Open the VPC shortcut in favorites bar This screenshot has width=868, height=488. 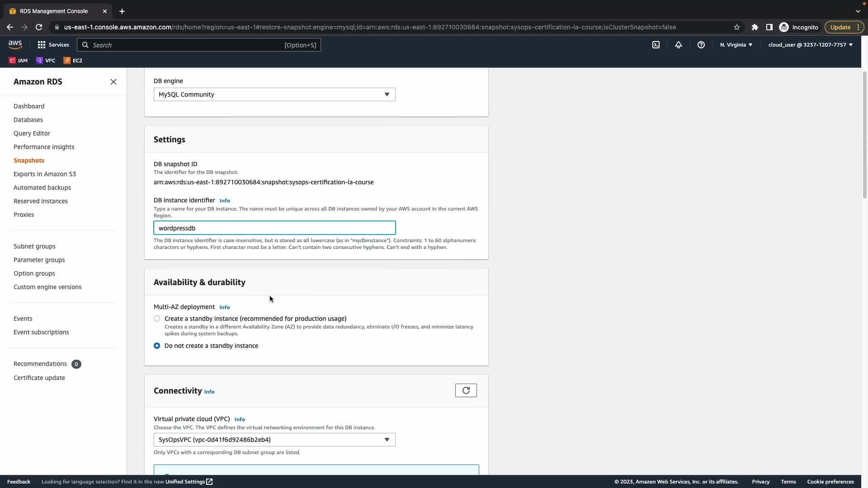pos(46,61)
